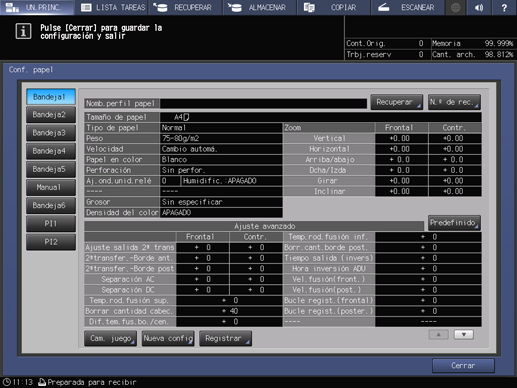Open Nueva config settings
This screenshot has height=388, width=517.
(168, 338)
